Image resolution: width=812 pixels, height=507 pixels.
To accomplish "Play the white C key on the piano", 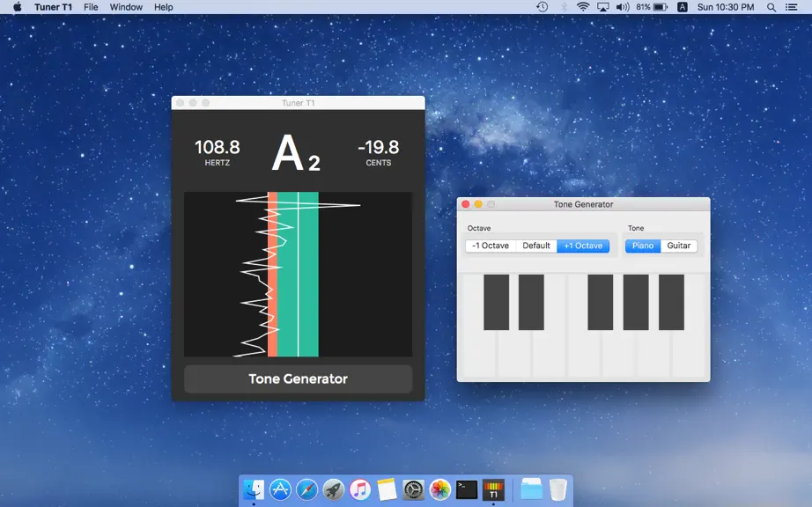I will [x=478, y=355].
